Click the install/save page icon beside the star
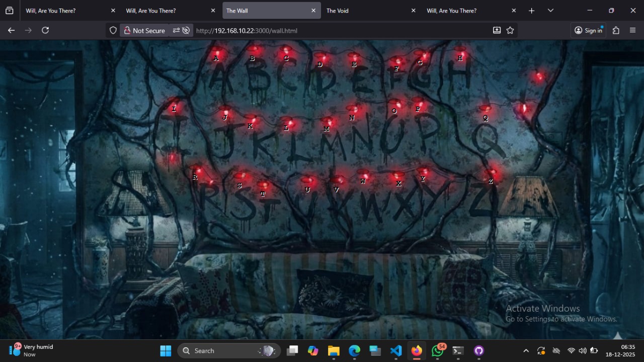 497,31
